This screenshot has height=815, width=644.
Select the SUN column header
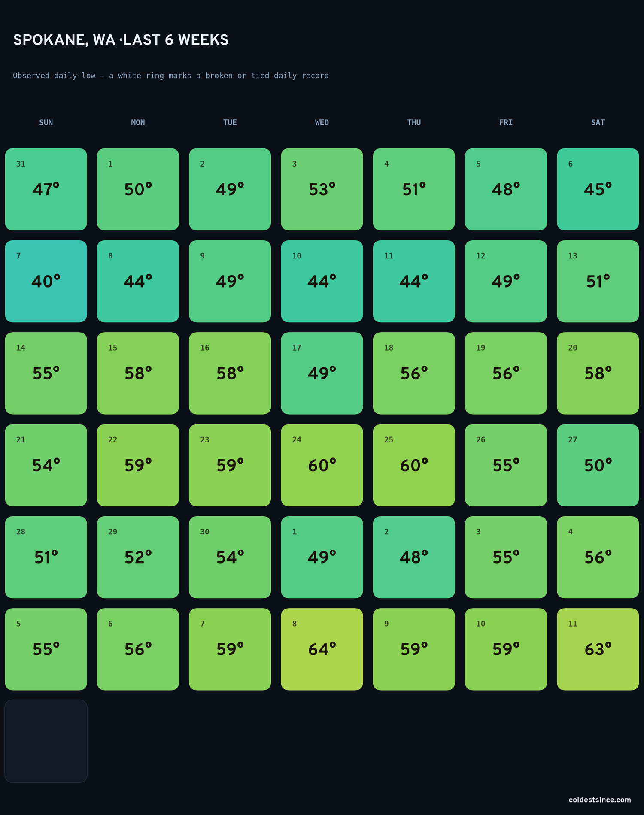pos(46,122)
